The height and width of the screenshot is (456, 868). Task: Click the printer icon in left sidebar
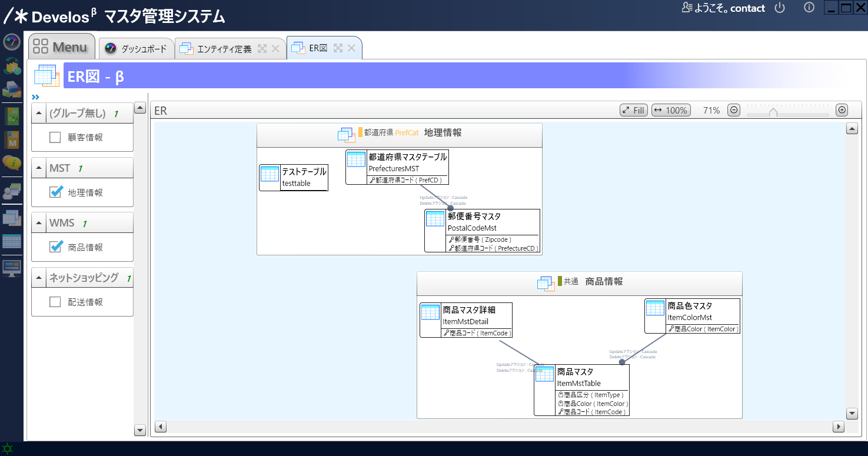(12, 89)
